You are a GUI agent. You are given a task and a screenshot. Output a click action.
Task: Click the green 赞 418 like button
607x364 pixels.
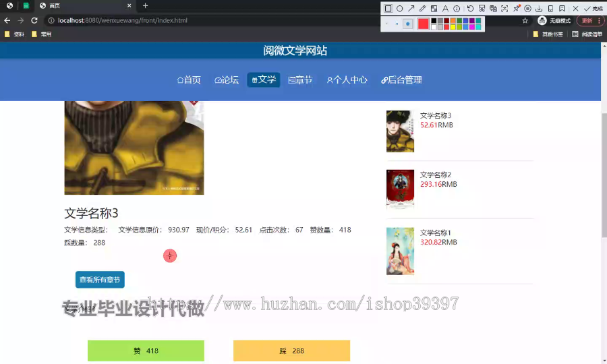coord(146,351)
